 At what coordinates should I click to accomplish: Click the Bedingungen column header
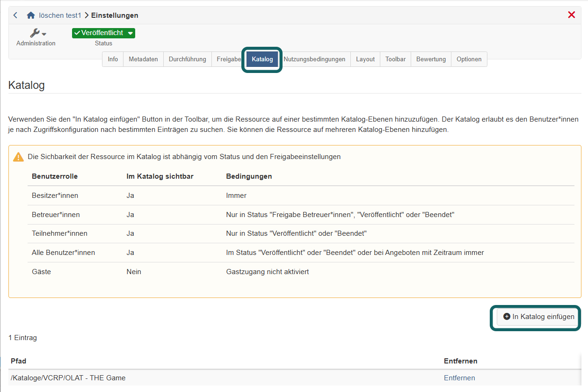point(249,176)
